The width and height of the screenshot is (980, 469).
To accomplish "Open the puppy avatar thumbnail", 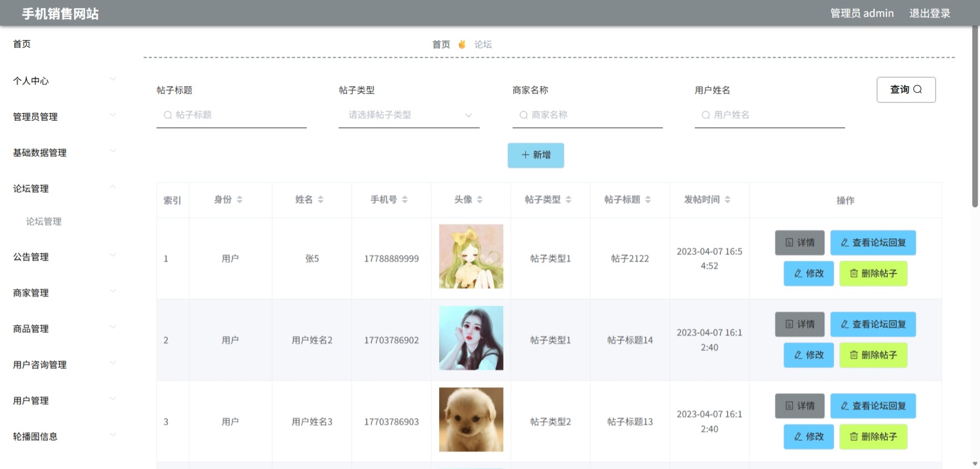I will (471, 420).
